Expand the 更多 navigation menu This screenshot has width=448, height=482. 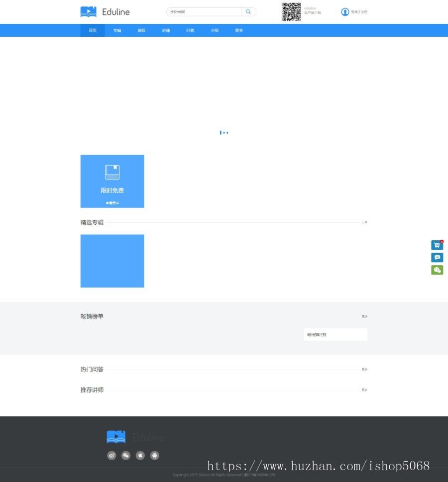pyautogui.click(x=239, y=30)
